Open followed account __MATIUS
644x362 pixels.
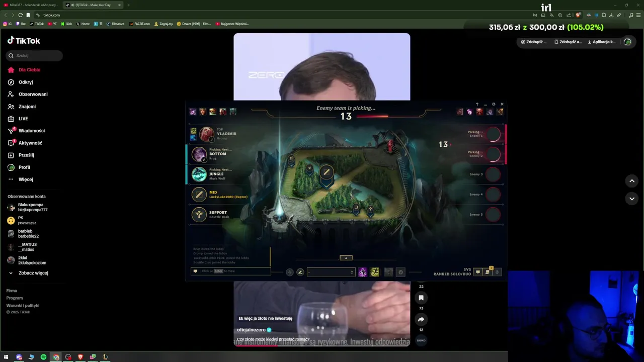pos(22,247)
